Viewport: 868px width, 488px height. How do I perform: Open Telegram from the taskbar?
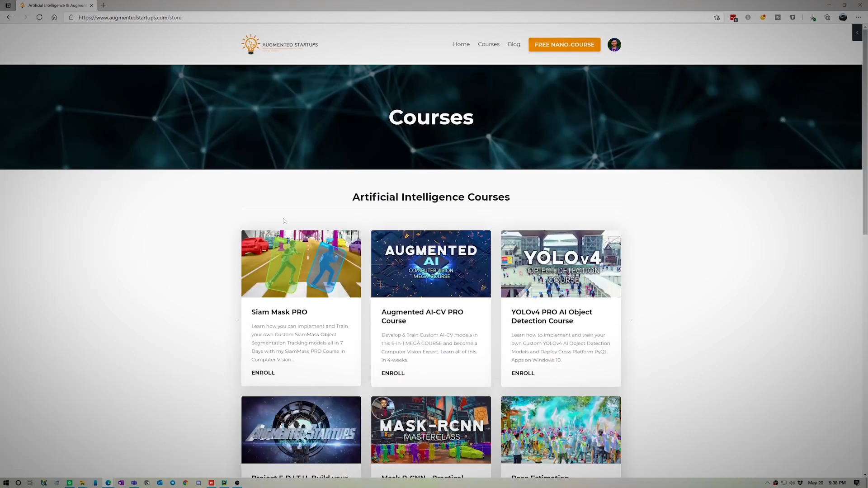173,483
